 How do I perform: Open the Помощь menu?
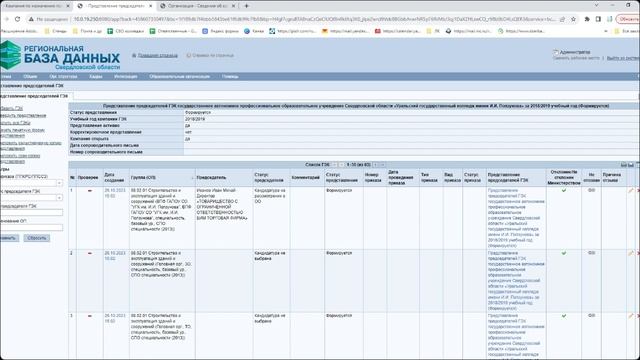click(x=230, y=76)
